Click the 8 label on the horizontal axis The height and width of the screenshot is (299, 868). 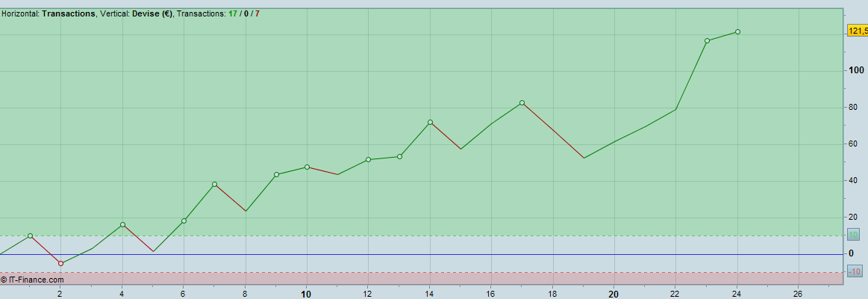(x=246, y=294)
